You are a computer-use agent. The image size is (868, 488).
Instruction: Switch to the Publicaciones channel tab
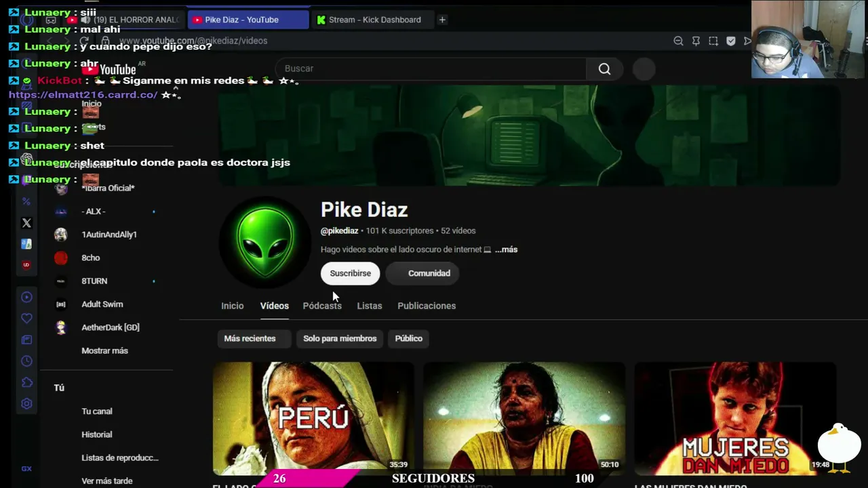click(427, 306)
